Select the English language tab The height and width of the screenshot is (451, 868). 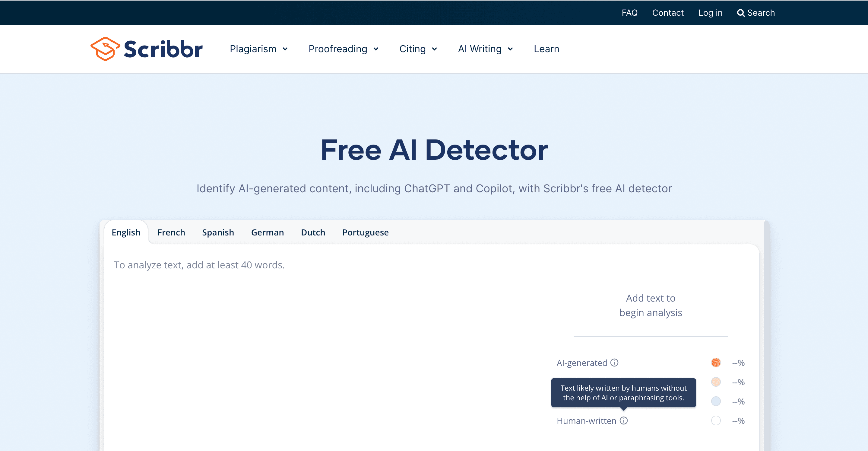tap(126, 232)
